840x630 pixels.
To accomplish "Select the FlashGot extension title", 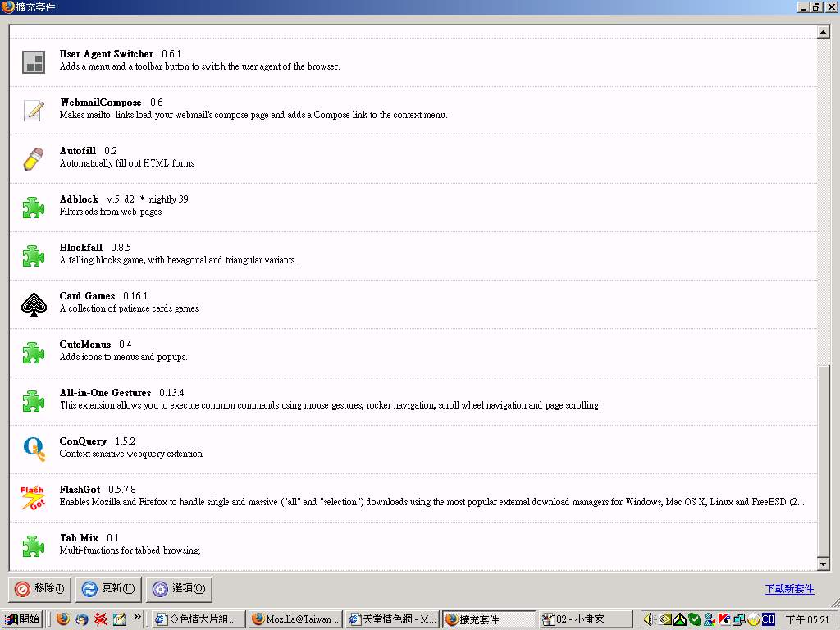I will (80, 490).
